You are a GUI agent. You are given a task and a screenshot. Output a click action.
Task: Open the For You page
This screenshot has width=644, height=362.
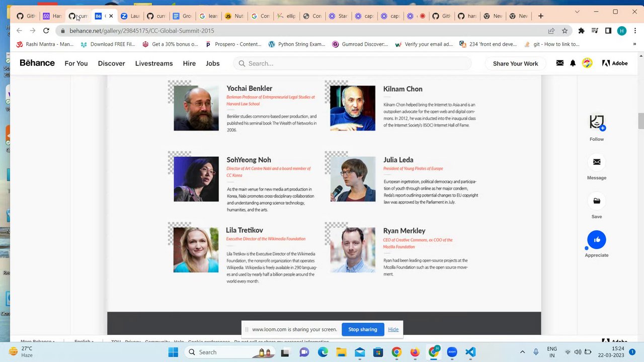coord(76,63)
